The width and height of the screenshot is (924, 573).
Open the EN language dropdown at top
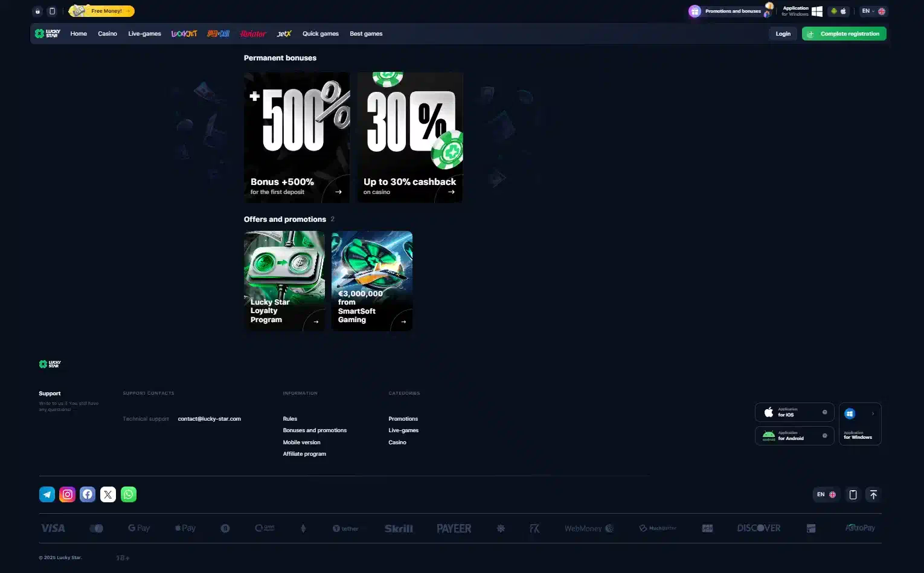[873, 11]
